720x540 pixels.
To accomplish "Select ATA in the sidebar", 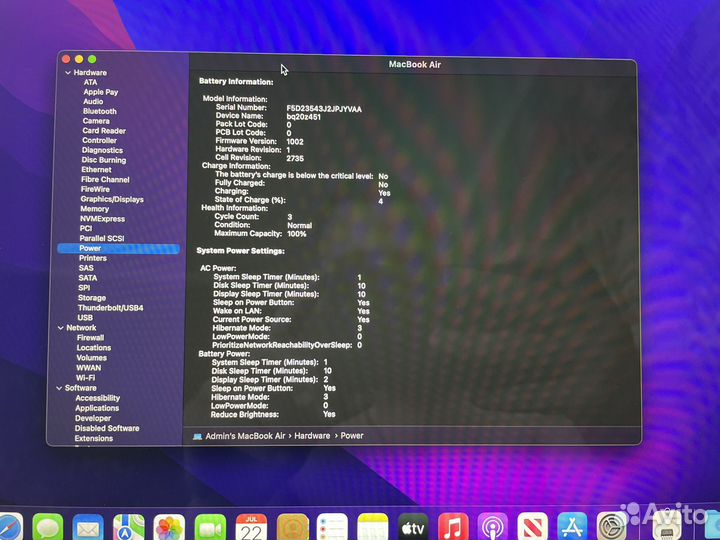I will pyautogui.click(x=90, y=82).
